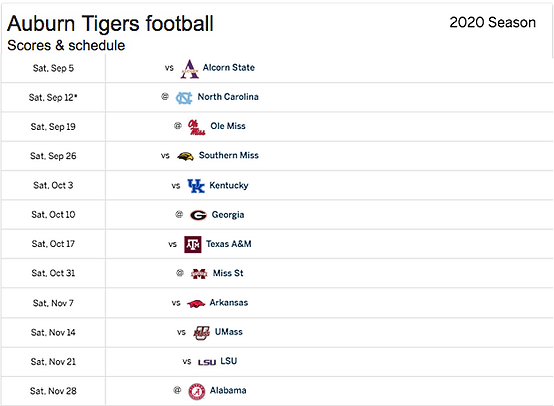
Task: Click the 2020 Season label
Action: click(x=493, y=22)
